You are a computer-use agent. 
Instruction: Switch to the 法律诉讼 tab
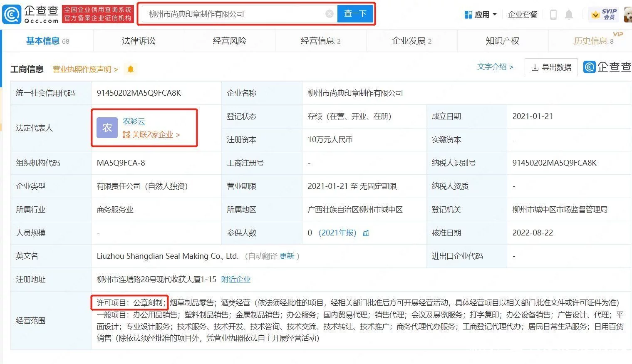click(139, 41)
